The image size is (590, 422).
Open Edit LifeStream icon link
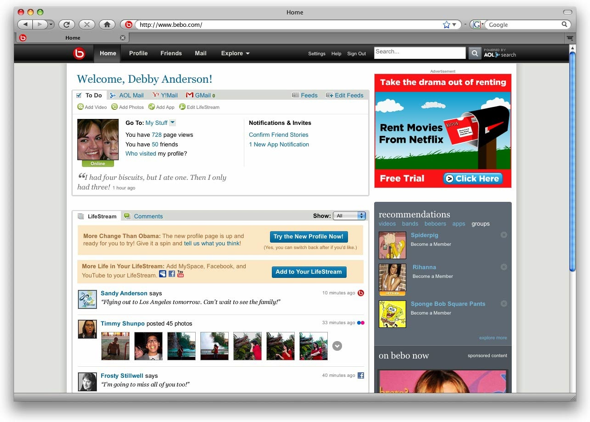182,107
